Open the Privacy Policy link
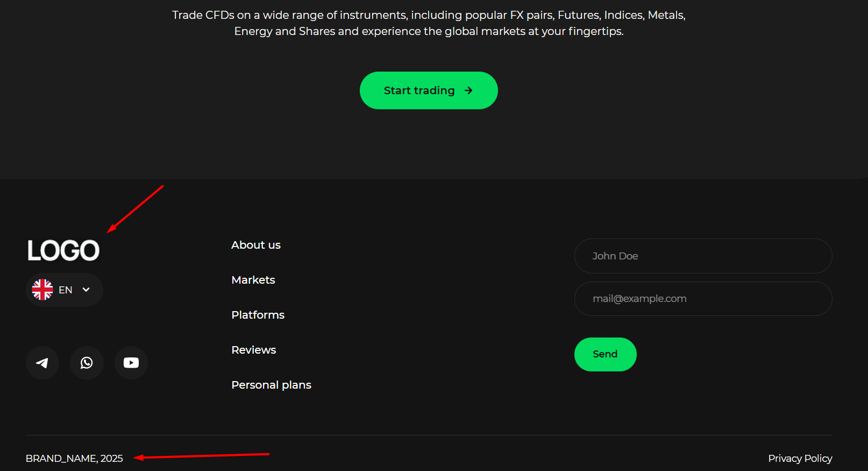868x471 pixels. (x=800, y=459)
